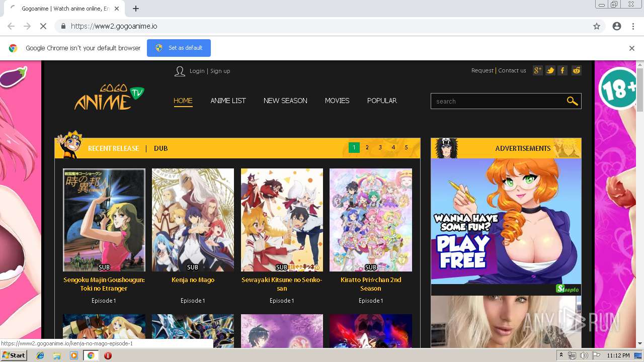Image resolution: width=644 pixels, height=362 pixels.
Task: Click the Action Center flag tray icon
Action: coord(596,355)
